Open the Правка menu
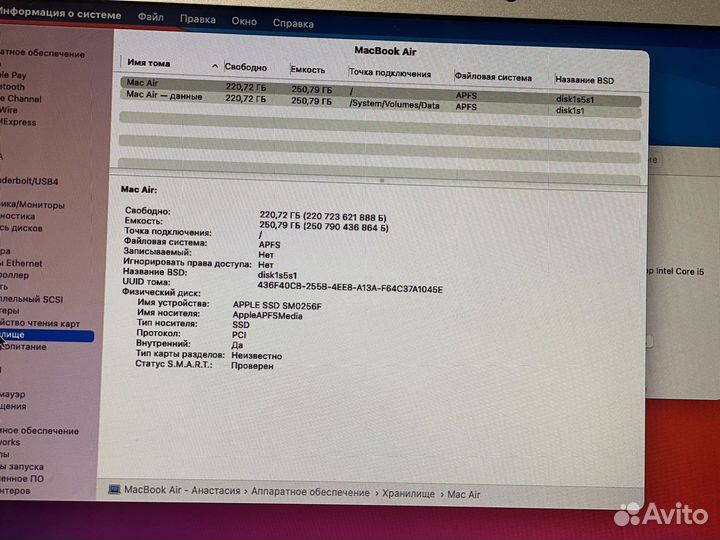 click(x=197, y=19)
